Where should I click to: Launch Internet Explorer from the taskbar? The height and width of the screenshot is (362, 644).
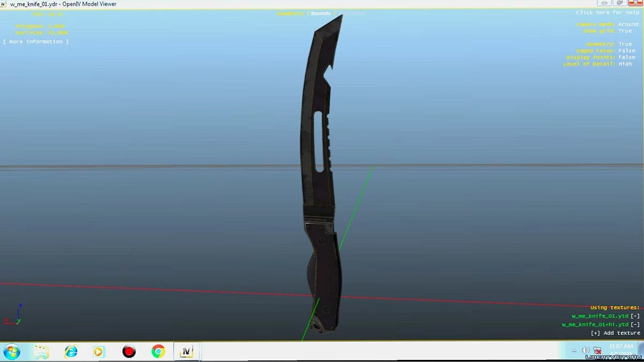pos(70,352)
